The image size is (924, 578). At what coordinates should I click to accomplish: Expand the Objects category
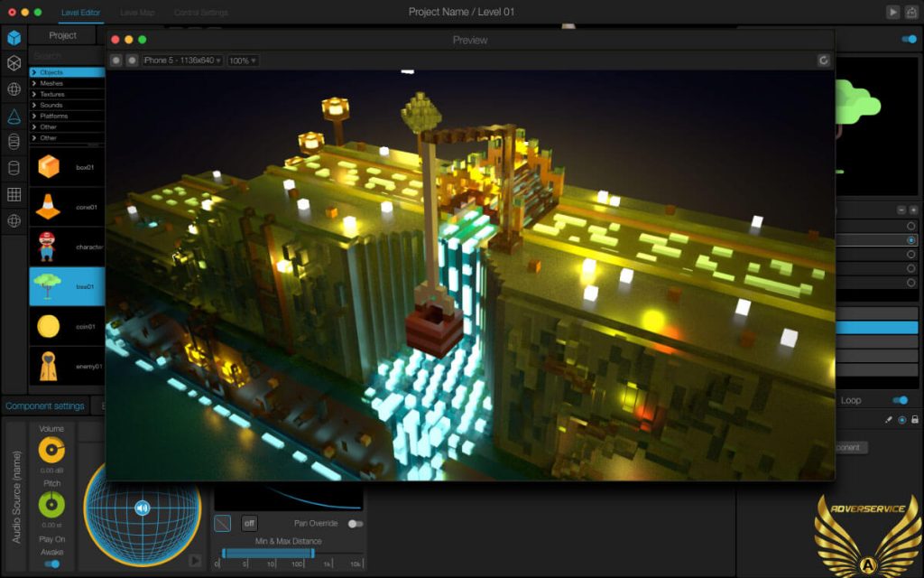coord(67,72)
